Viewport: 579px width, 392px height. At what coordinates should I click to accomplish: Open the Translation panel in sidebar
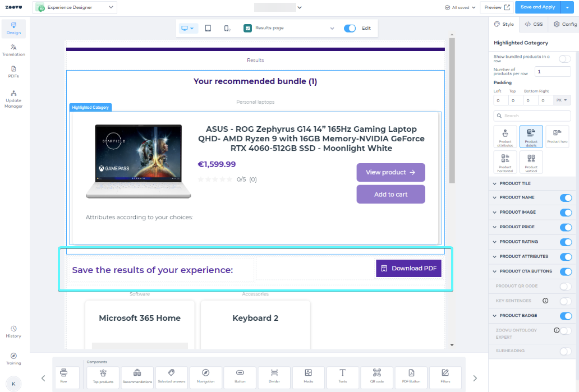pos(13,50)
